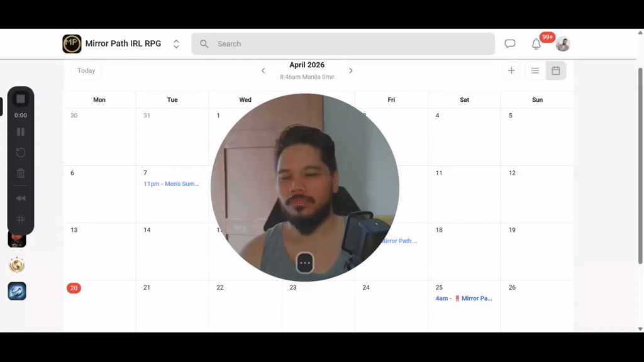
Task: Open the chat messages icon
Action: point(510,43)
